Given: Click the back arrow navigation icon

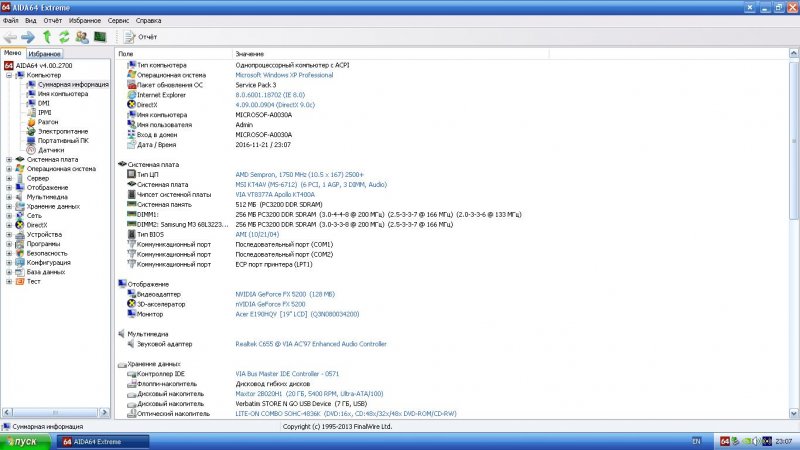Looking at the screenshot, I should pyautogui.click(x=9, y=37).
